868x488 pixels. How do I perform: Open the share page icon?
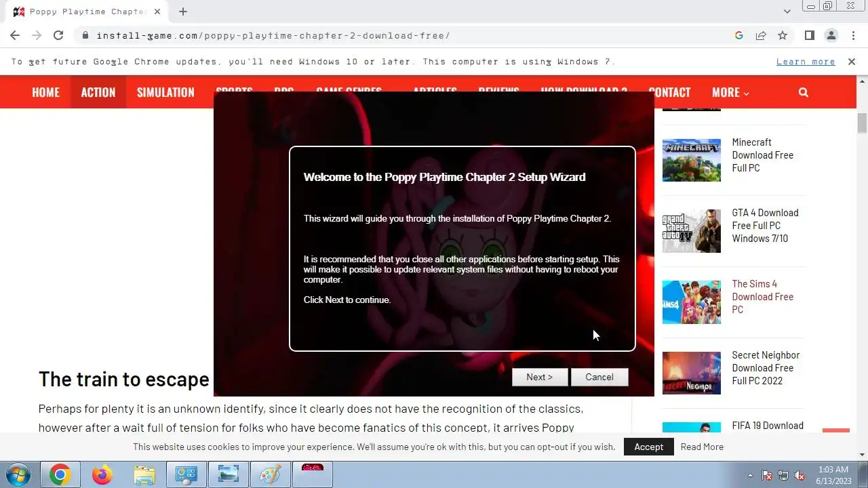(761, 35)
